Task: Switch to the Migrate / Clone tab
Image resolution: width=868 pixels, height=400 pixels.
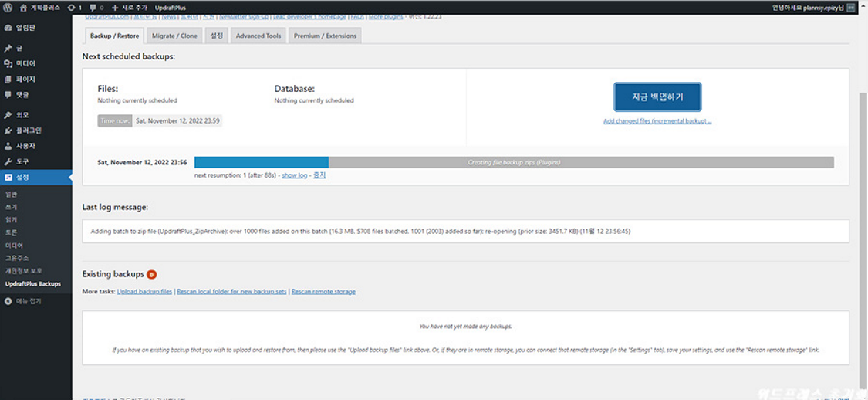Action: tap(174, 36)
